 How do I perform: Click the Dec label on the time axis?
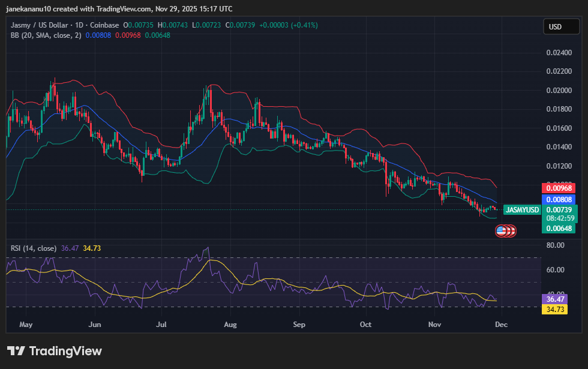501,325
